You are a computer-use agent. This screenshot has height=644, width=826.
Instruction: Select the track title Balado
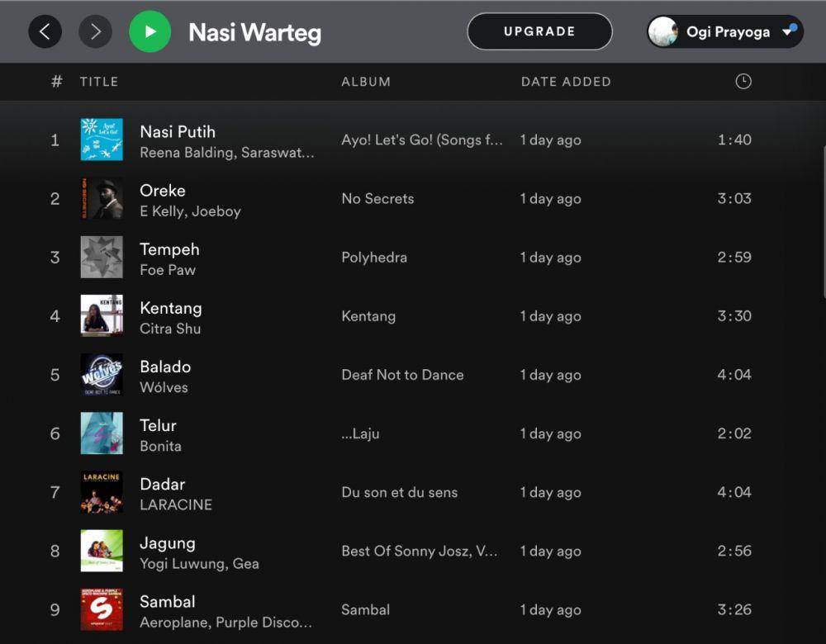pyautogui.click(x=165, y=367)
